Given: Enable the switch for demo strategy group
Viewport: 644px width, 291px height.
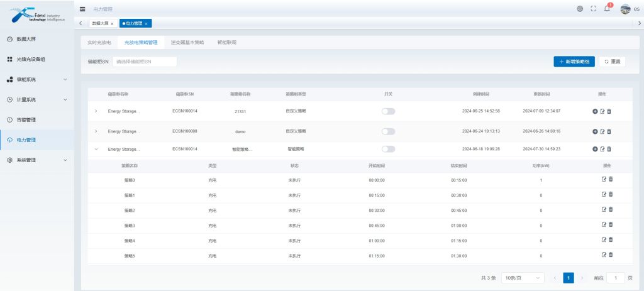Looking at the screenshot, I should click(388, 131).
